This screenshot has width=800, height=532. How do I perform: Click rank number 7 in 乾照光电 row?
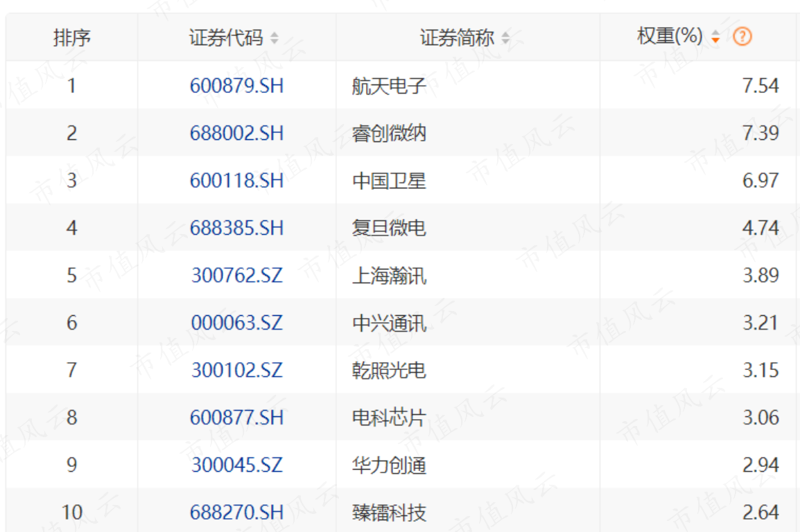click(72, 370)
